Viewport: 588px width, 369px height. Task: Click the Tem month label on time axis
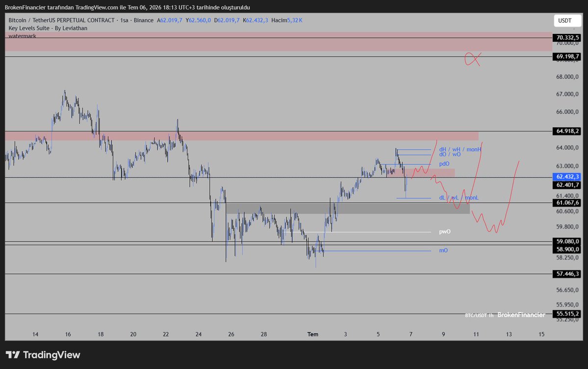(313, 335)
